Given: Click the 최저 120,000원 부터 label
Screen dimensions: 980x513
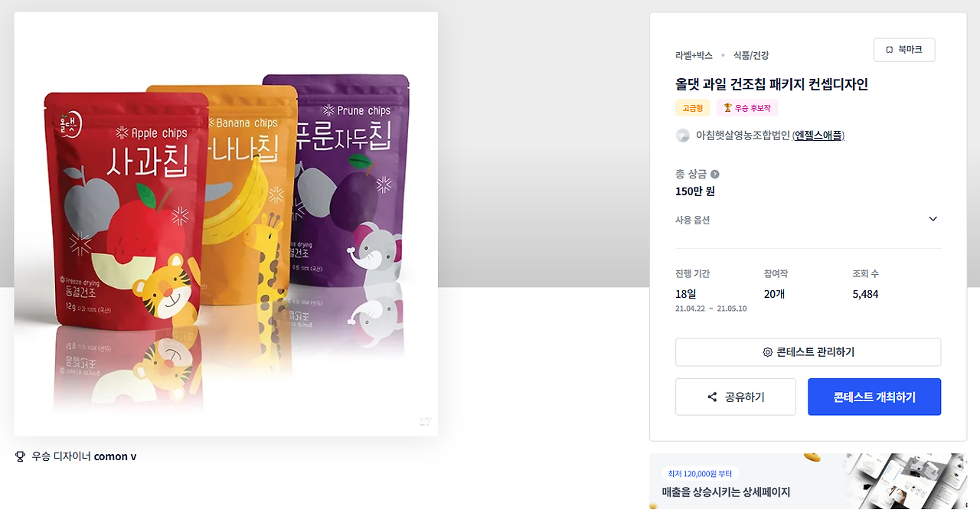Looking at the screenshot, I should click(x=701, y=474).
